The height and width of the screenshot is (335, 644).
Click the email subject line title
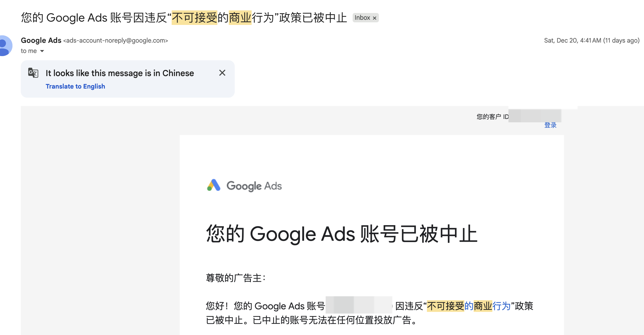184,18
